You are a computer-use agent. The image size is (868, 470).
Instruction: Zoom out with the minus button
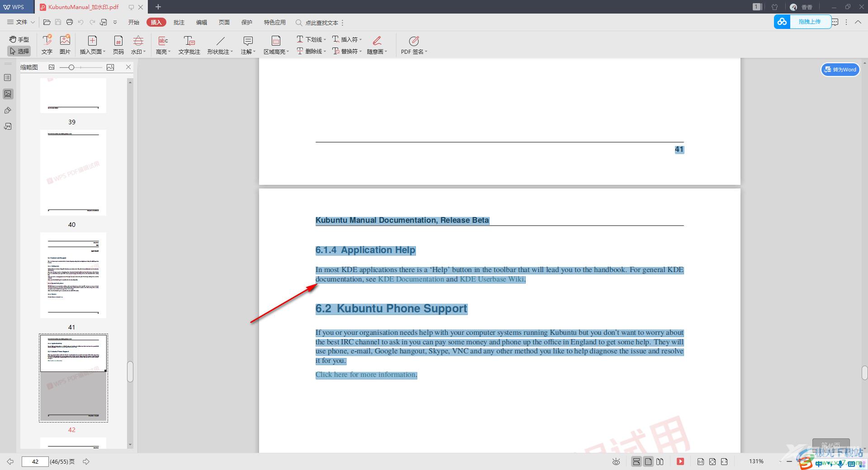(789, 461)
